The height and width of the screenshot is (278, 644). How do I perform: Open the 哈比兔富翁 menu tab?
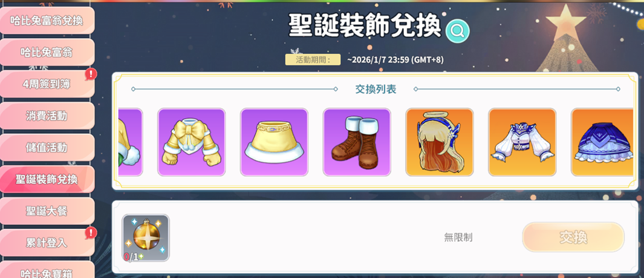(x=47, y=52)
